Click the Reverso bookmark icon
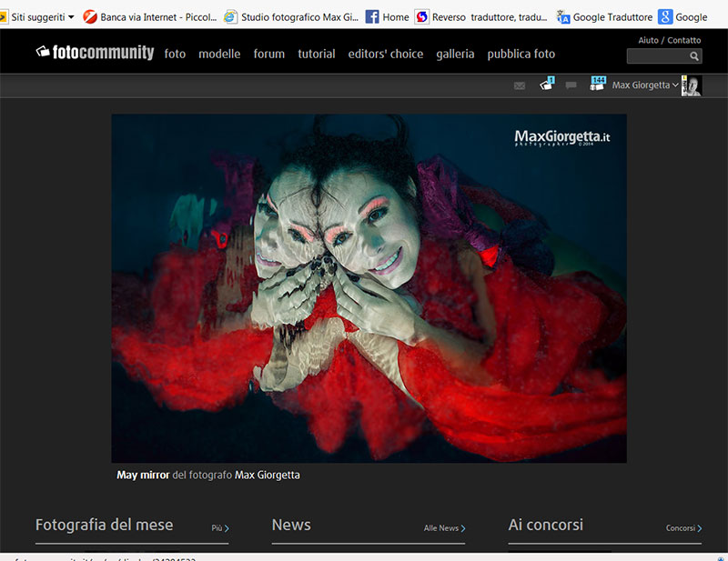This screenshot has height=561, width=728. (421, 17)
